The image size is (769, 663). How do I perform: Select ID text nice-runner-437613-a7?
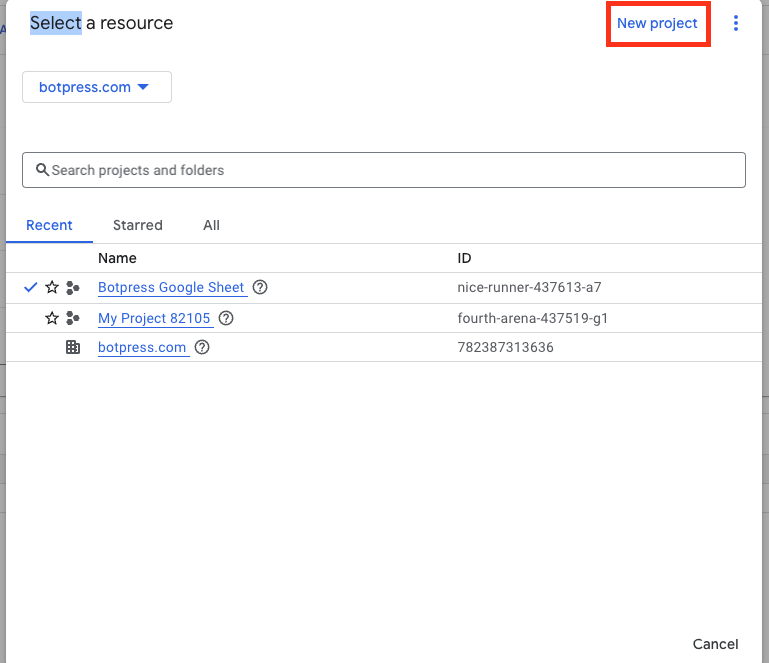[529, 287]
